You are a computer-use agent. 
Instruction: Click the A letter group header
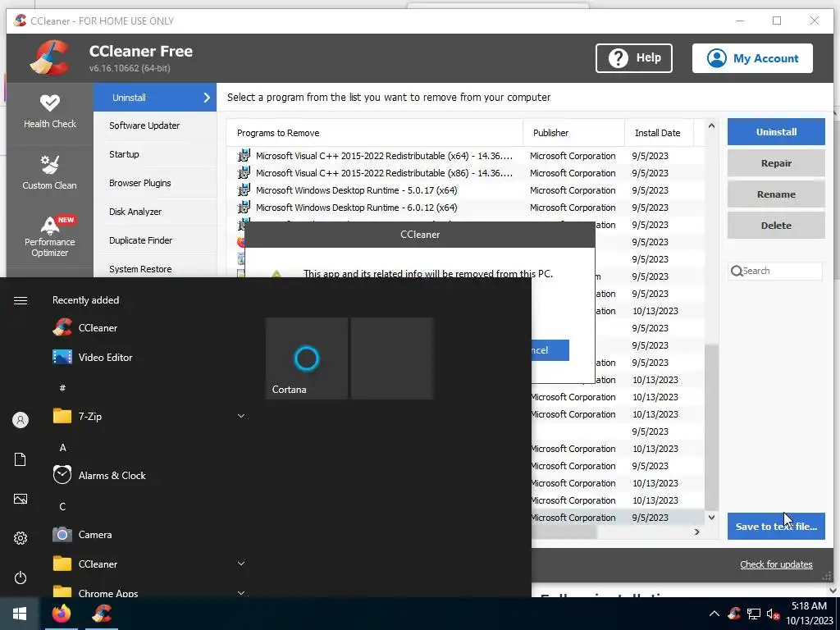tap(62, 447)
